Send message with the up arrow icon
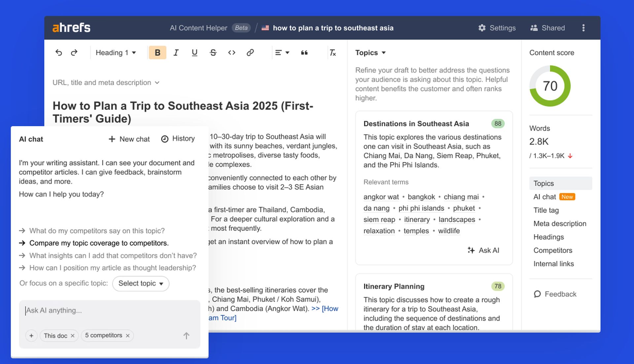634x364 pixels. point(186,336)
